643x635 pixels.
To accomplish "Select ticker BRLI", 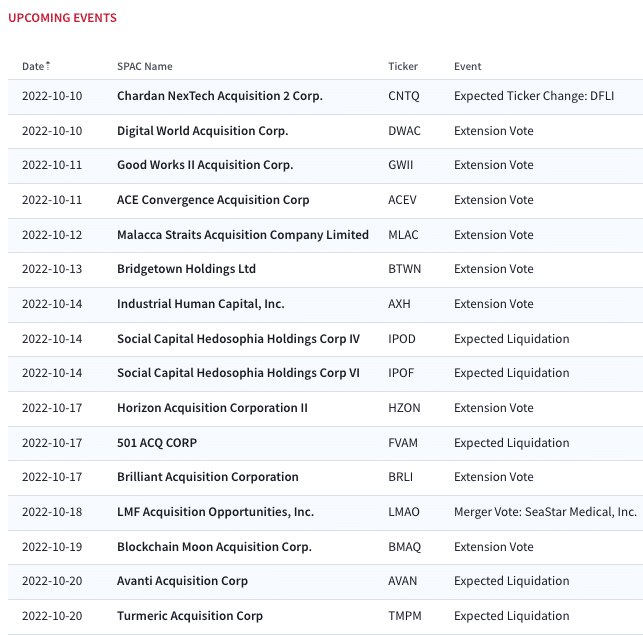I will pyautogui.click(x=401, y=477).
